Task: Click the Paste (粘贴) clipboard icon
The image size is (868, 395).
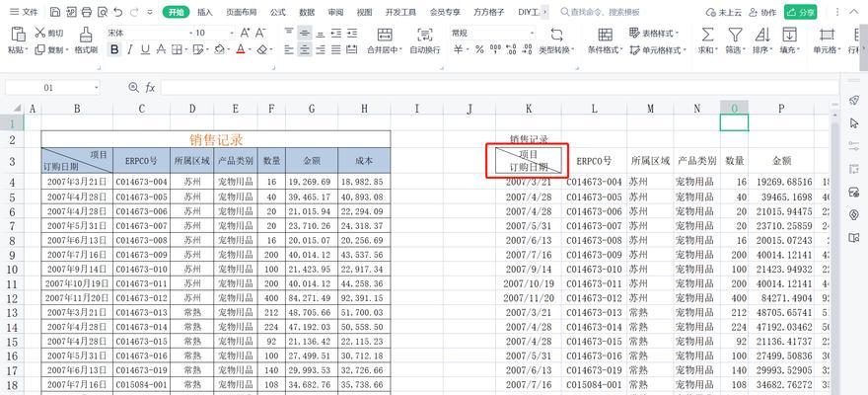Action: [19, 35]
